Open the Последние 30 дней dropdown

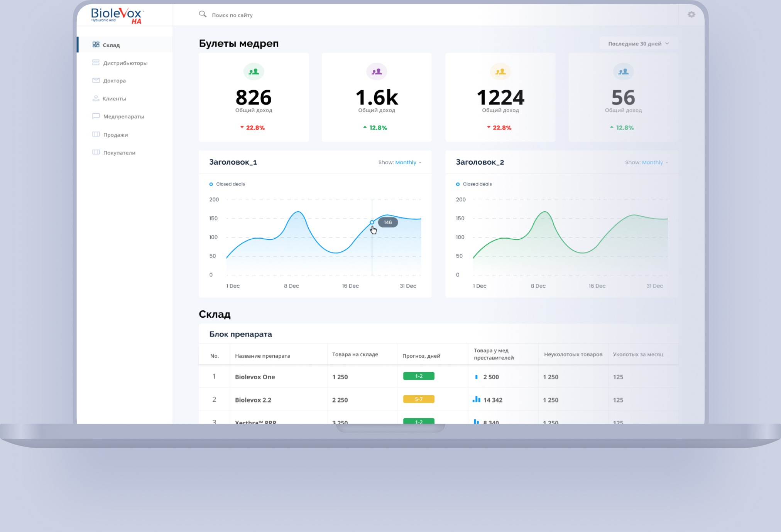click(x=638, y=44)
